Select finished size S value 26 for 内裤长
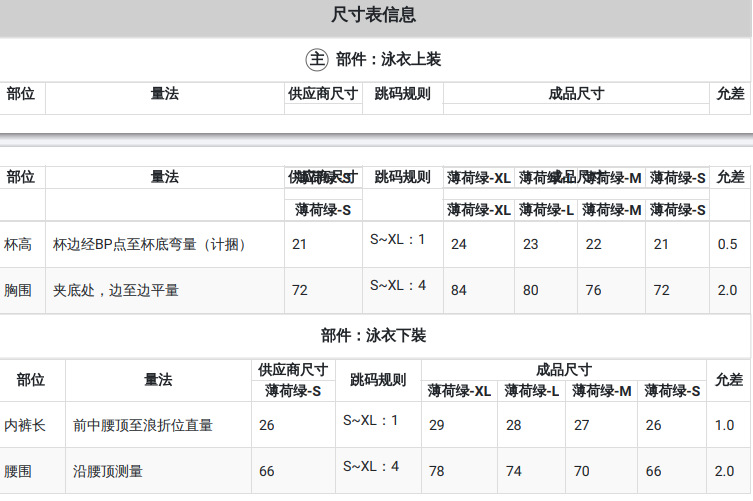Viewport: 753px width, 501px height. click(x=653, y=426)
